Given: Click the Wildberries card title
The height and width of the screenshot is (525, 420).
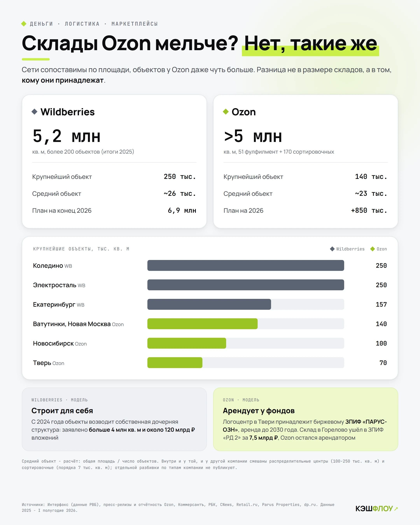Looking at the screenshot, I should [67, 112].
